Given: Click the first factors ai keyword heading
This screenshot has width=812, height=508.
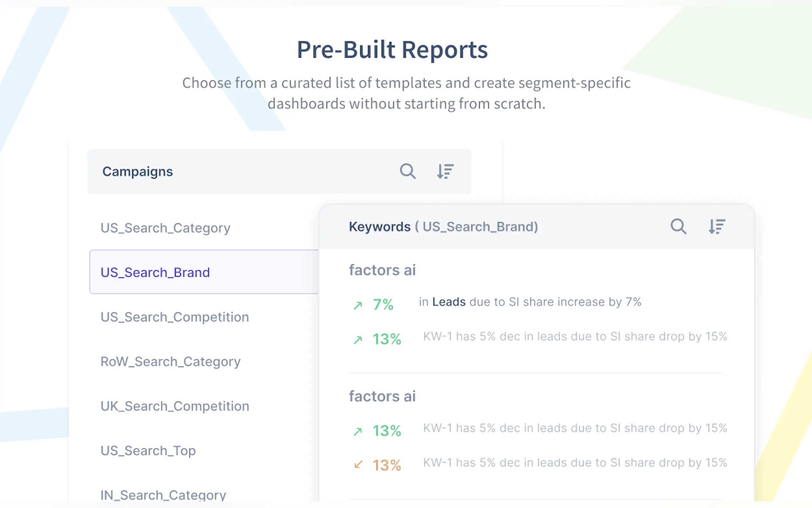Looking at the screenshot, I should 382,270.
